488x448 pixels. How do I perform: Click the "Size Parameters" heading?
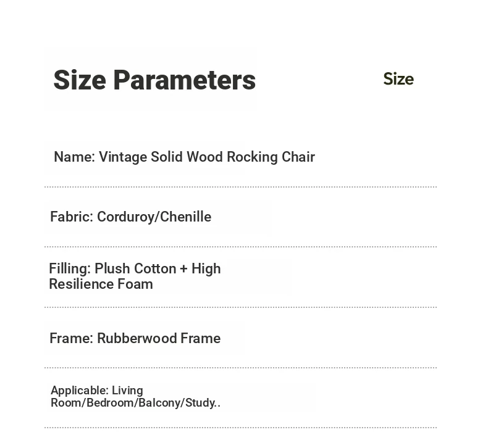(x=154, y=80)
